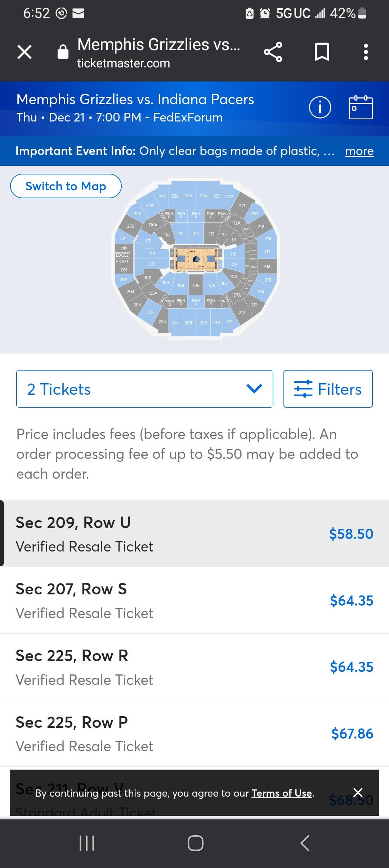Tap the calendar icon in event header
Screen dimensions: 389x868
pyautogui.click(x=360, y=107)
